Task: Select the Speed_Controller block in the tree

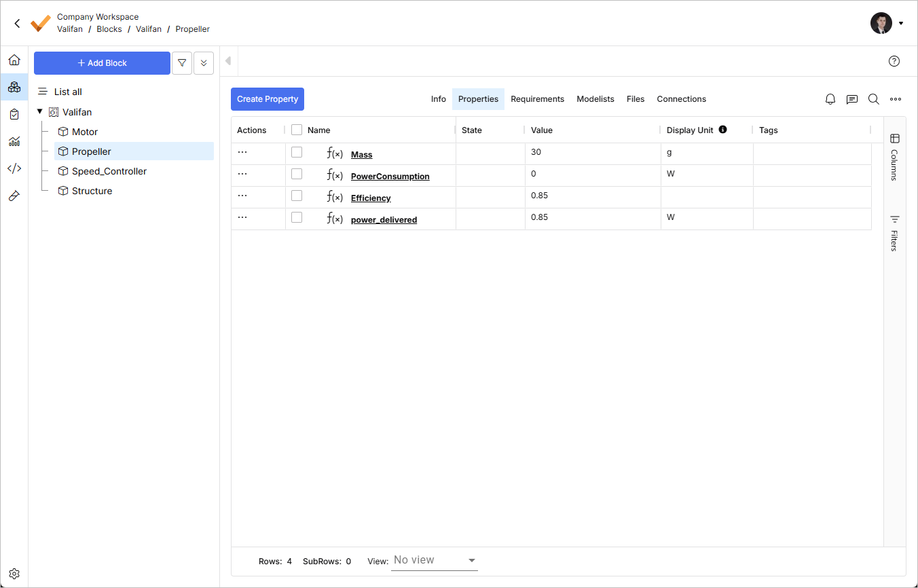Action: [x=109, y=171]
